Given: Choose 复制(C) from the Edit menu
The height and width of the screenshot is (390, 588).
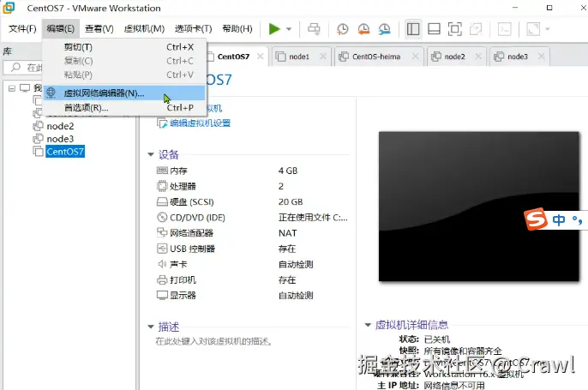Looking at the screenshot, I should pyautogui.click(x=124, y=61).
